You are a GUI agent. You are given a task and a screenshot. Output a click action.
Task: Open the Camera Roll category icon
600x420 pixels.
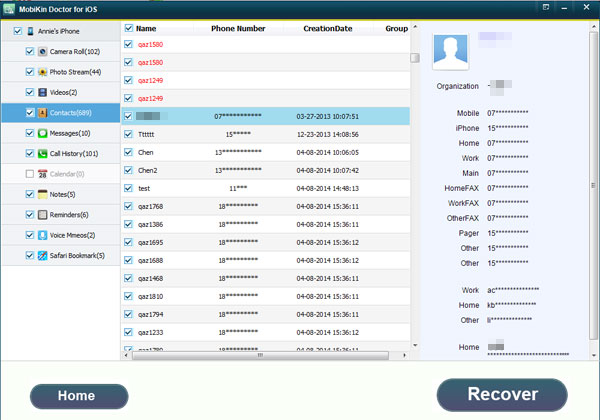(x=43, y=51)
